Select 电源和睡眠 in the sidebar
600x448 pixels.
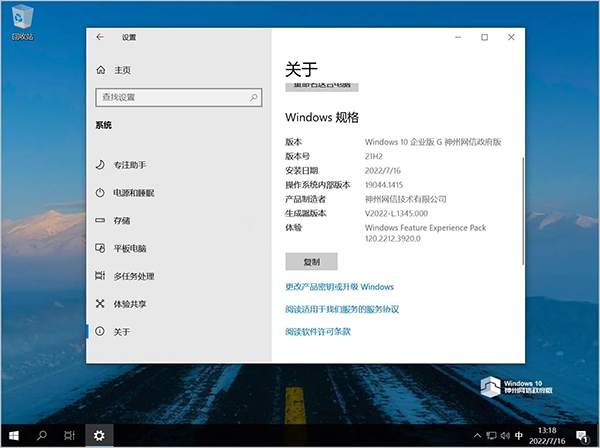pos(134,193)
